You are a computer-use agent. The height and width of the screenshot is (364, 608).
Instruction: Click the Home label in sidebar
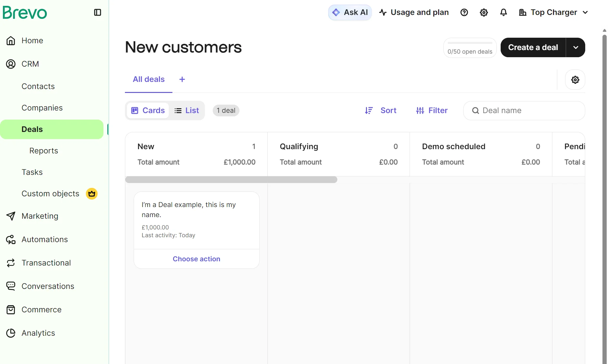pos(32,41)
